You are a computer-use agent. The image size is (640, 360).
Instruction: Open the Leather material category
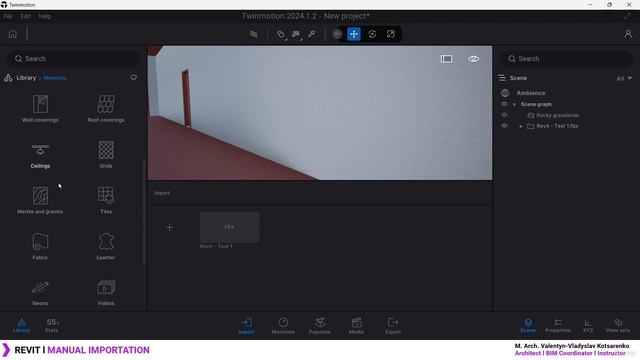pos(106,246)
